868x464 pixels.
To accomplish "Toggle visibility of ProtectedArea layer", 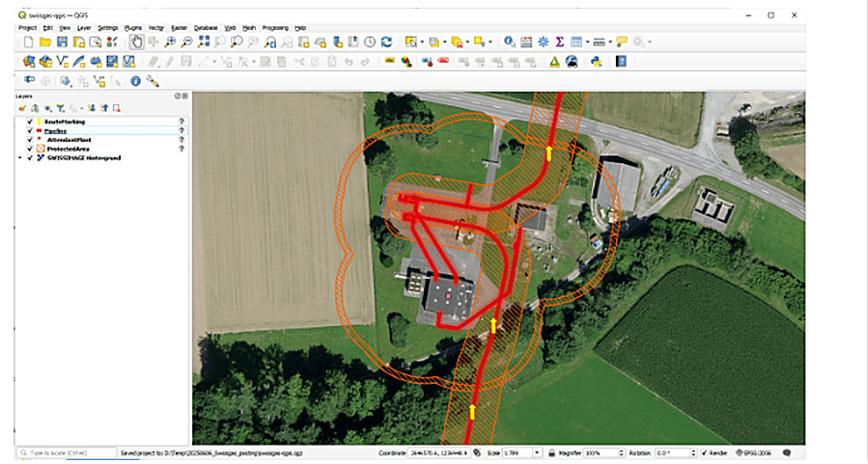I will click(30, 149).
